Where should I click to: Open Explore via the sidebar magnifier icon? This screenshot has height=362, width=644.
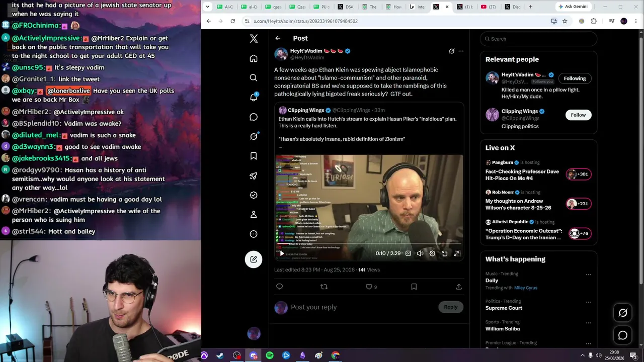[254, 77]
